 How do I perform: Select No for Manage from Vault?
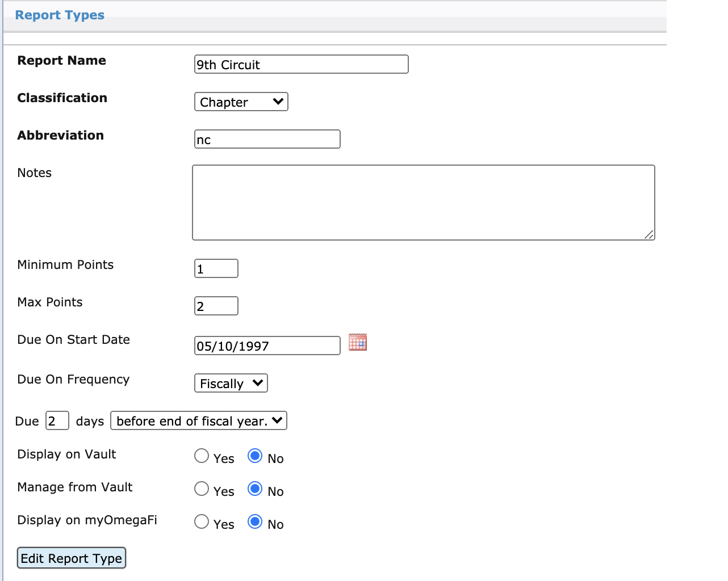click(255, 489)
